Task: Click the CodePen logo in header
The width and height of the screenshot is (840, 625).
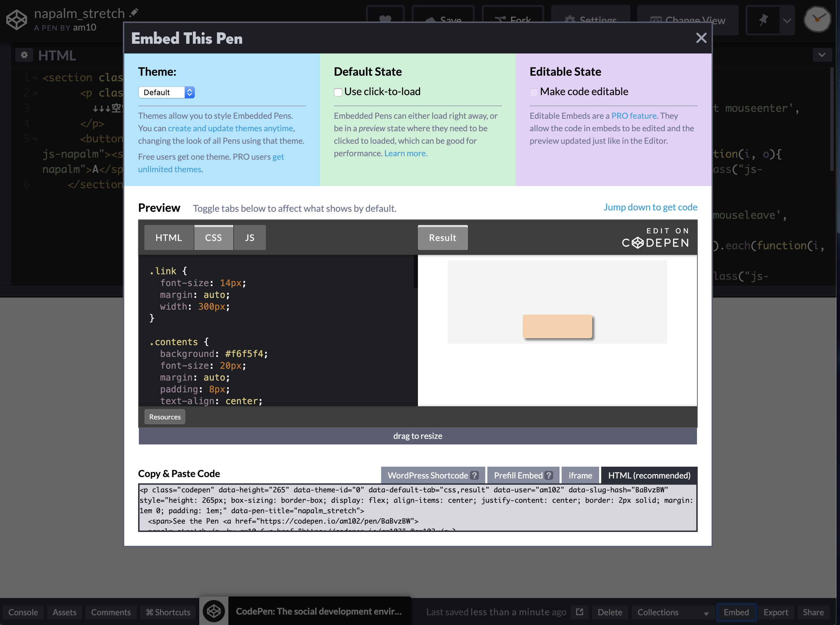Action: pyautogui.click(x=17, y=20)
